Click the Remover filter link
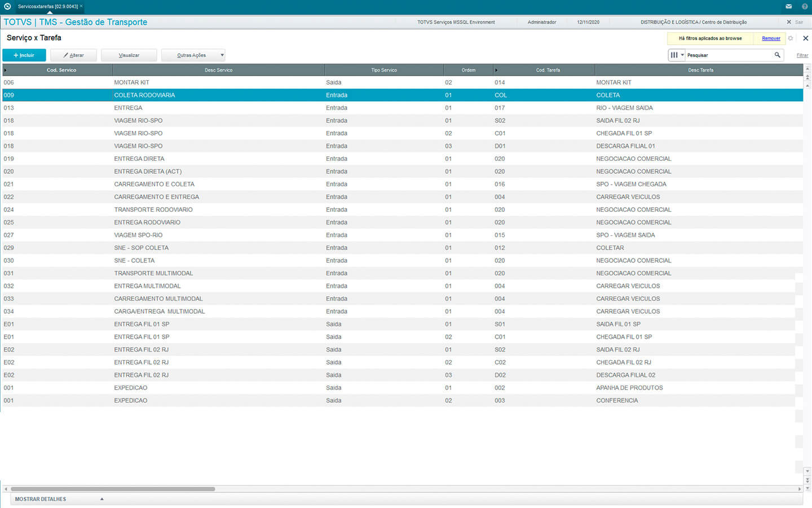Image resolution: width=812 pixels, height=508 pixels. point(771,38)
